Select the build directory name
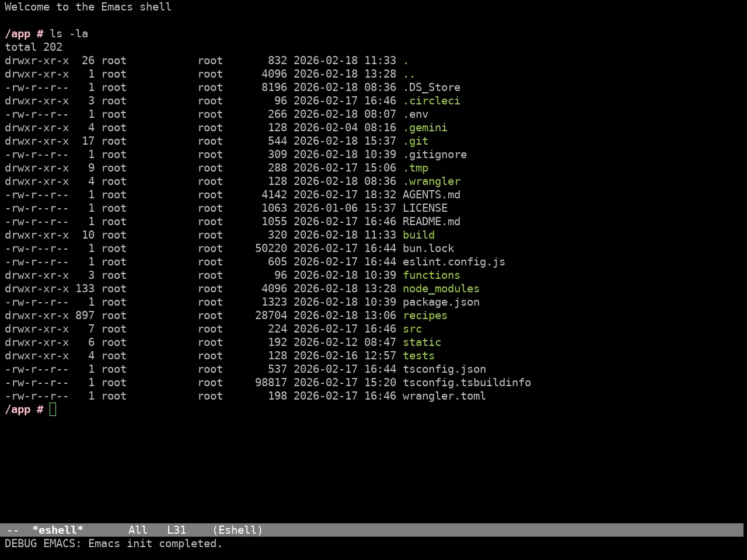Viewport: 747px width, 560px height. (418, 235)
